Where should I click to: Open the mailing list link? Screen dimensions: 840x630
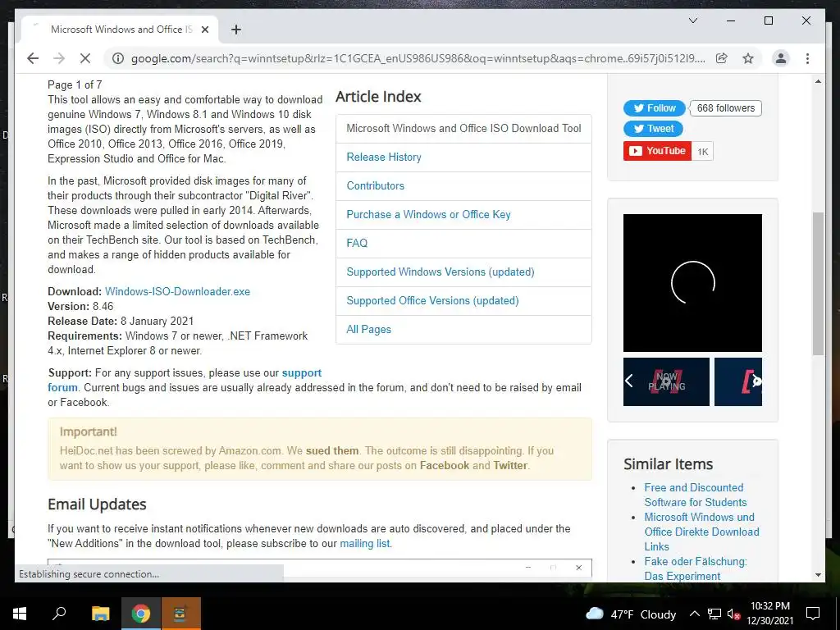(x=364, y=543)
